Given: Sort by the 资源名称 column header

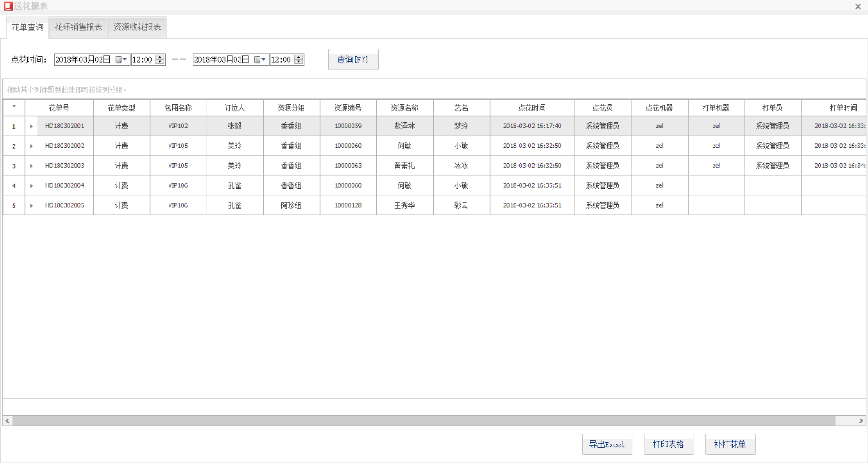Looking at the screenshot, I should point(405,107).
